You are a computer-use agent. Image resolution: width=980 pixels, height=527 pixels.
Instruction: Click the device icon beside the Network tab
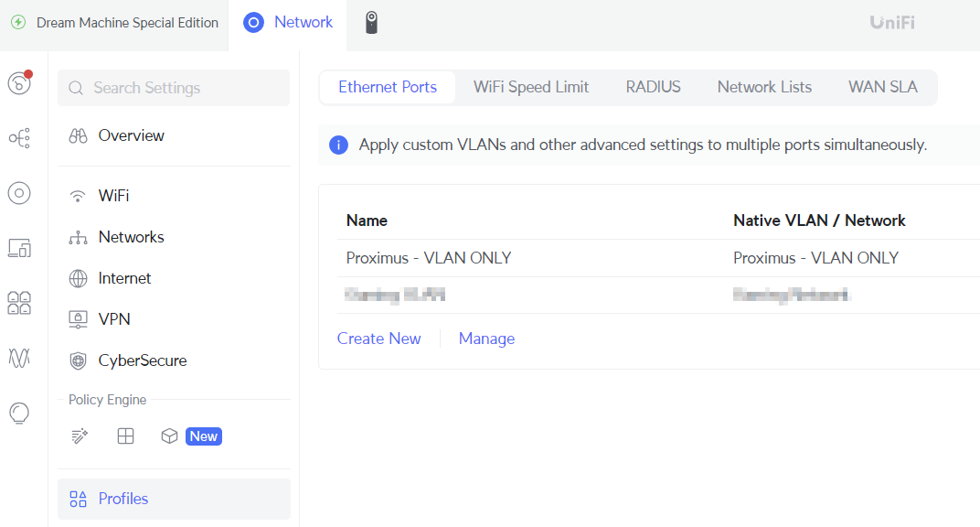(x=371, y=22)
